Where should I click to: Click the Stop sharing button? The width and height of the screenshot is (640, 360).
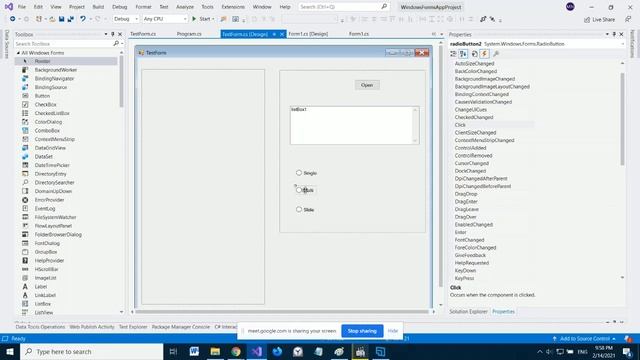coord(362,331)
